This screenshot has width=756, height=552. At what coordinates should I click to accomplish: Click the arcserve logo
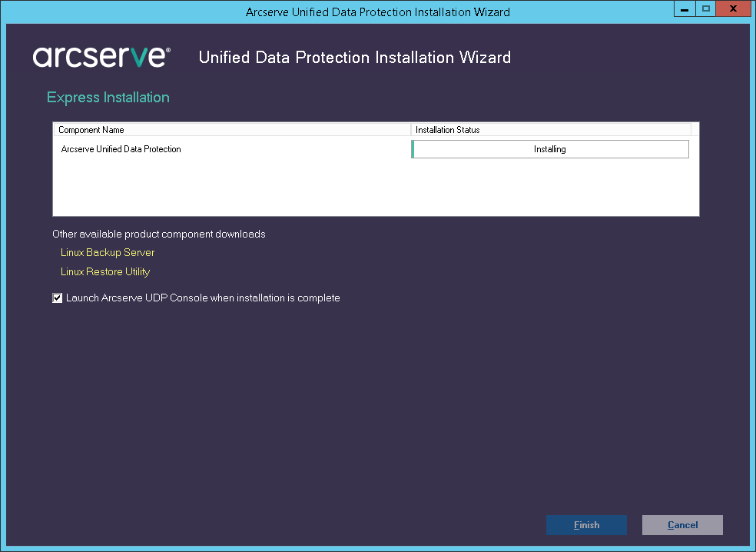click(x=101, y=57)
